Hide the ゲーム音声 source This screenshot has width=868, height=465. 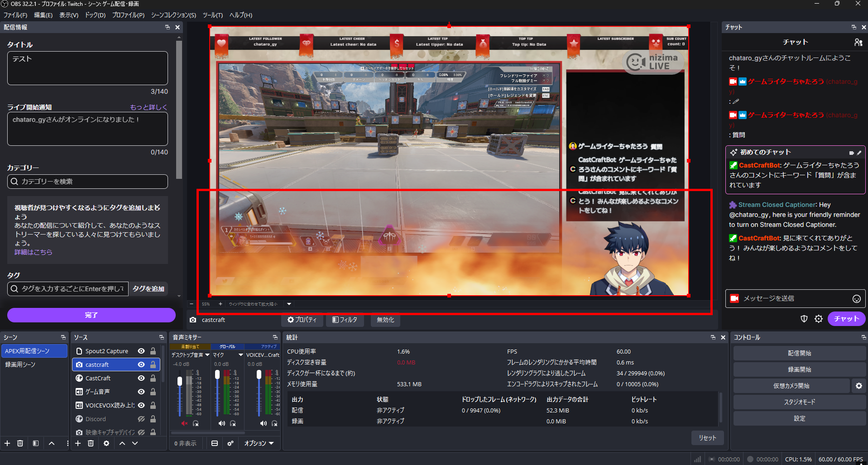pos(141,392)
